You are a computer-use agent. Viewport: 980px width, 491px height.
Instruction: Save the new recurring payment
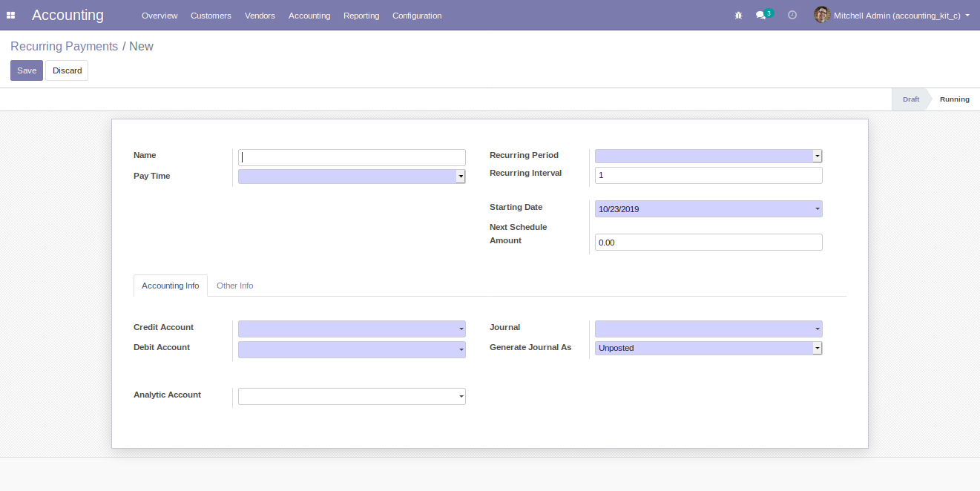pos(27,70)
